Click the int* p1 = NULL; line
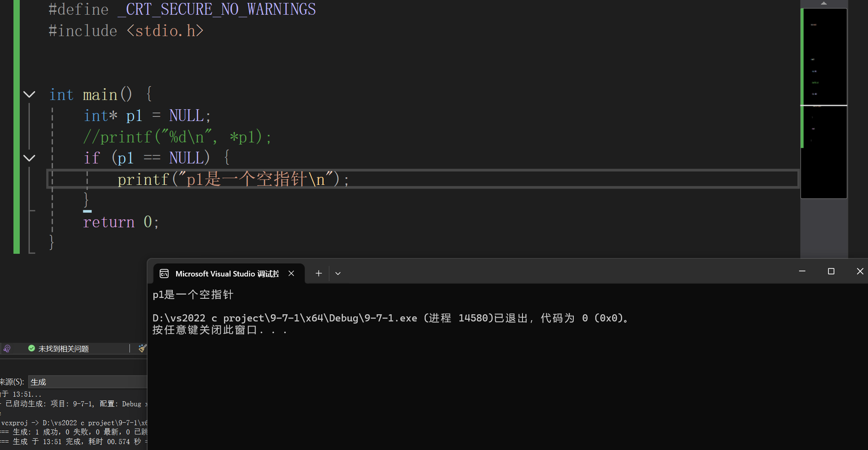Screen dimensions: 868x450 [x=147, y=116]
